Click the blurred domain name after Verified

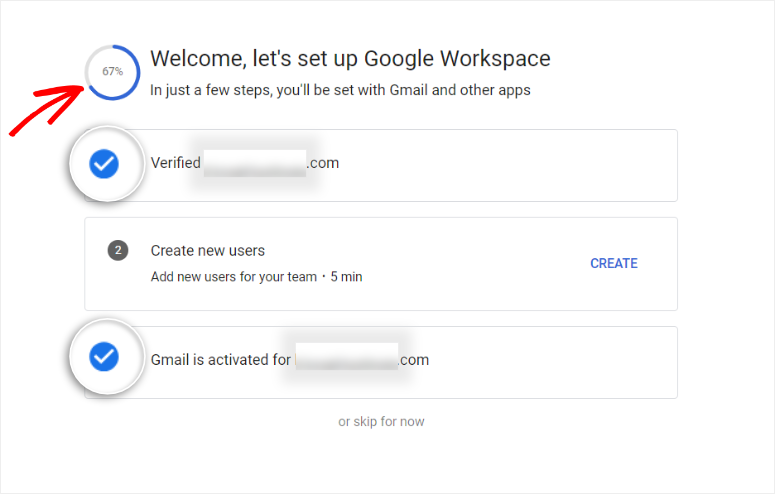pyautogui.click(x=255, y=163)
